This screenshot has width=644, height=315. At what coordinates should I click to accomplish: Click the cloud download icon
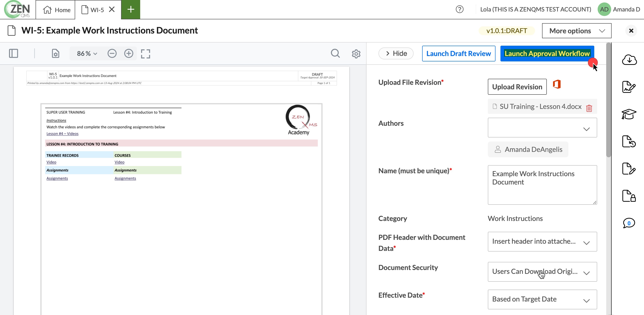[629, 60]
